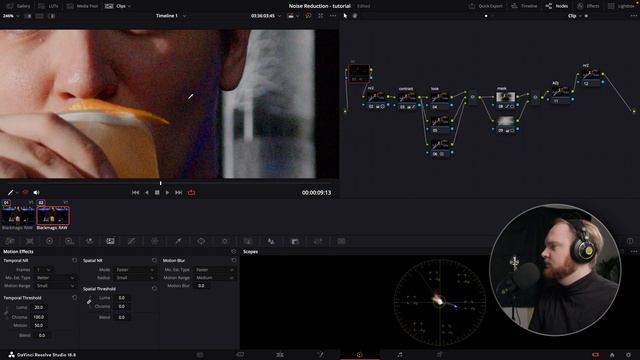Select the Motion Effects palette icon

pyautogui.click(x=110, y=241)
